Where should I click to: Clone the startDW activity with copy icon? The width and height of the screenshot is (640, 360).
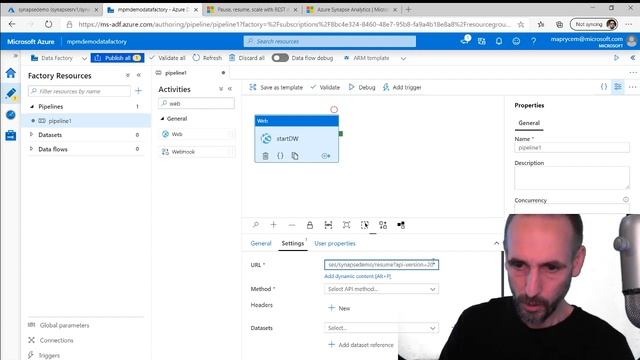295,156
